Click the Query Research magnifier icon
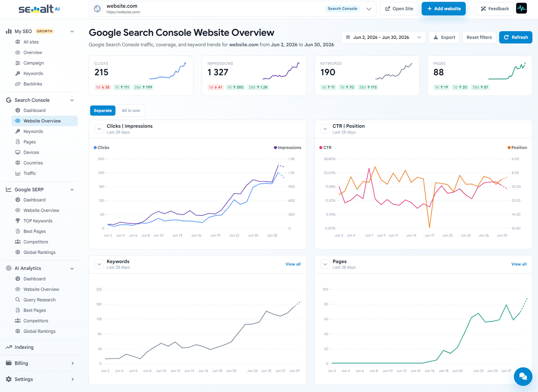Viewport: 538px width, 392px height. pos(18,299)
